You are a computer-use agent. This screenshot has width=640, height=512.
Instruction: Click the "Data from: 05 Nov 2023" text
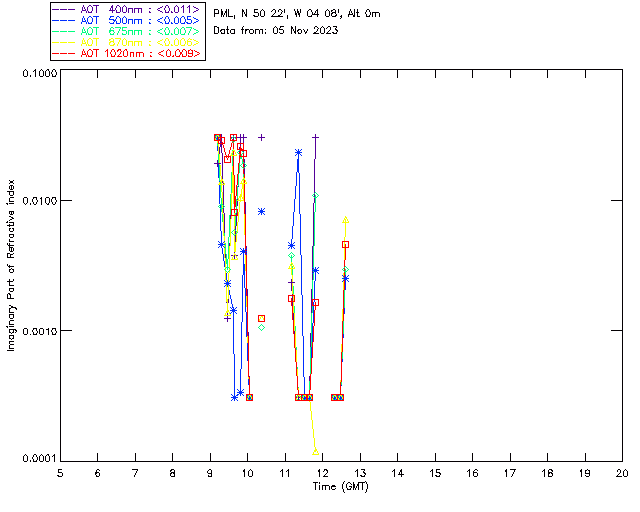[276, 30]
